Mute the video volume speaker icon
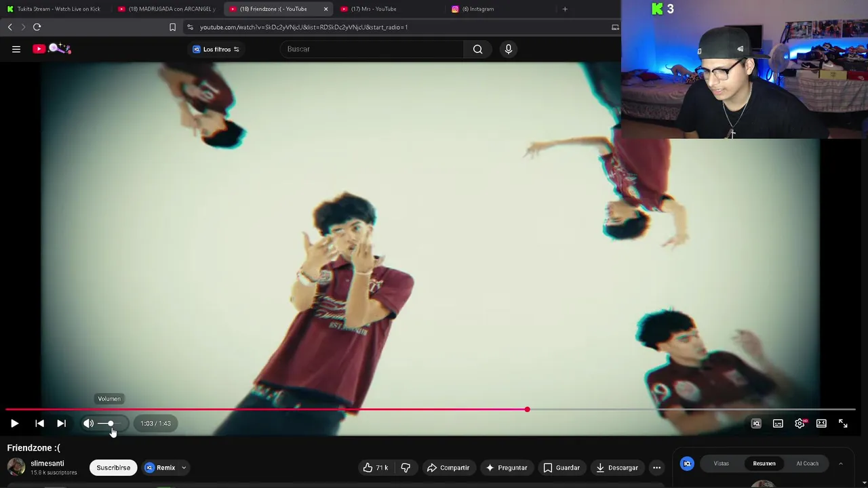 tap(88, 424)
